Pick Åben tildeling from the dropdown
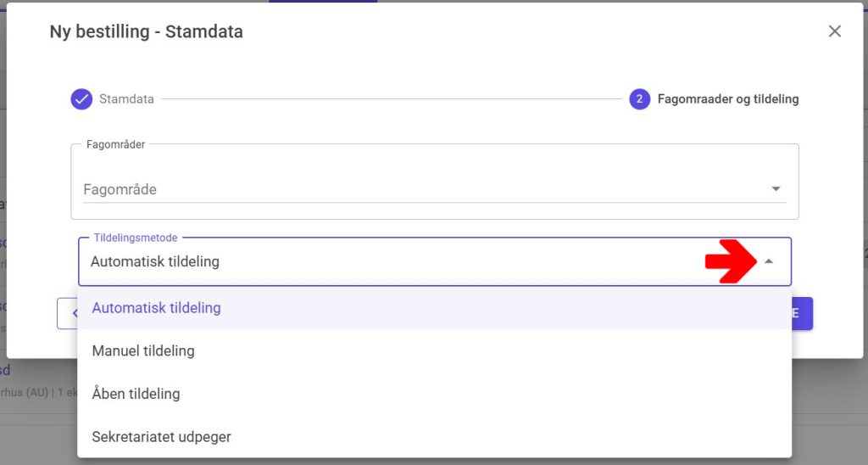868x465 pixels. click(136, 394)
